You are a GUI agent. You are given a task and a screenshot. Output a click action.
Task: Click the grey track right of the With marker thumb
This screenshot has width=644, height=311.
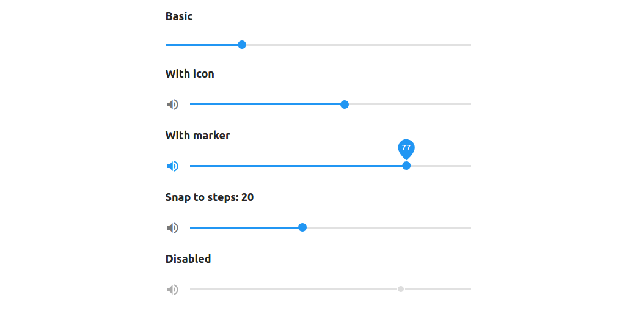[441, 166]
